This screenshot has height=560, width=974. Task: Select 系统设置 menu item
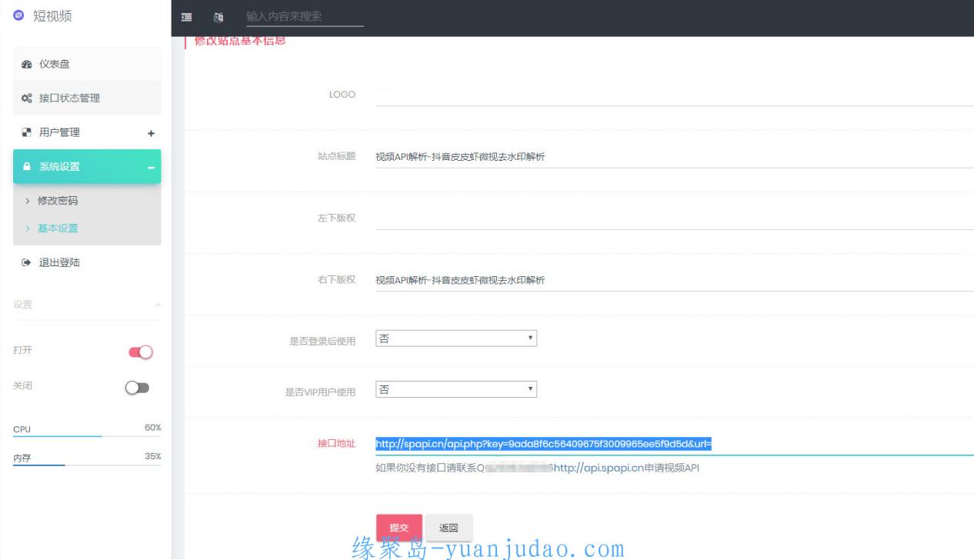[87, 166]
